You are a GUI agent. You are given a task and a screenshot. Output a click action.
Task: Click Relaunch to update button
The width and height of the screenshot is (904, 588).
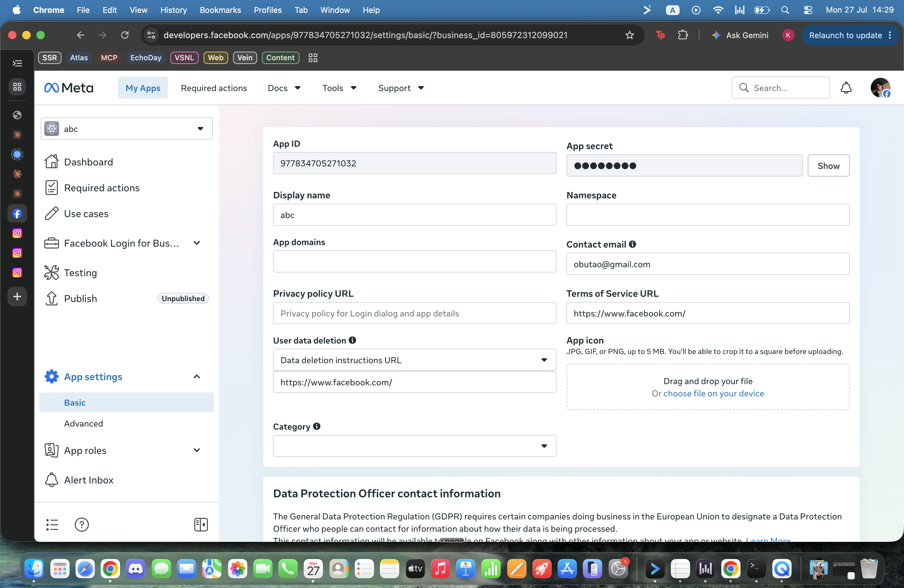click(x=851, y=35)
